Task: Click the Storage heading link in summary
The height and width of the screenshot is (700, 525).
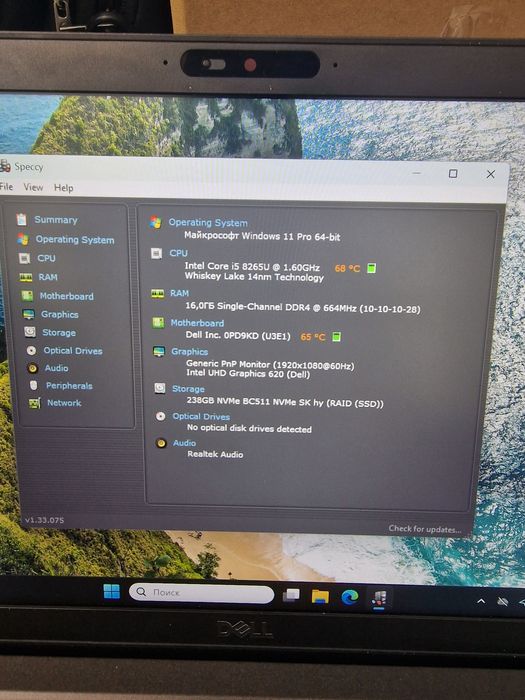Action: 188,389
